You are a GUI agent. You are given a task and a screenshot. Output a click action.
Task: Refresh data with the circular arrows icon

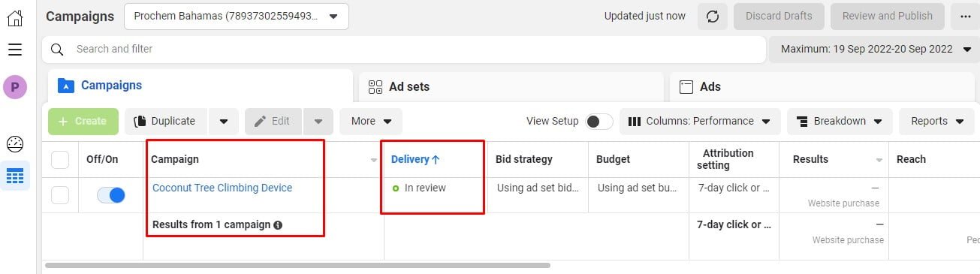click(712, 16)
